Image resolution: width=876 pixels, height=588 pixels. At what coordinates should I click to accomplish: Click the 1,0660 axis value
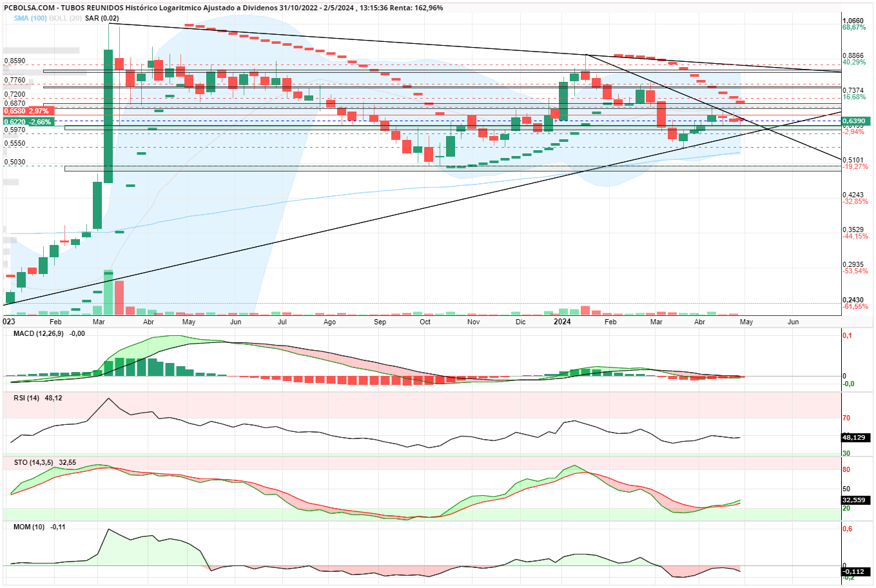click(x=853, y=21)
